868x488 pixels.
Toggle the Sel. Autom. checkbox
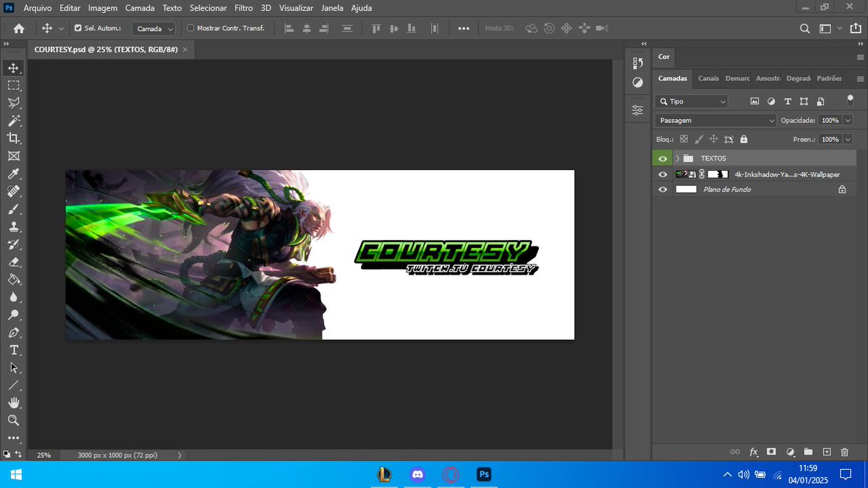(78, 28)
